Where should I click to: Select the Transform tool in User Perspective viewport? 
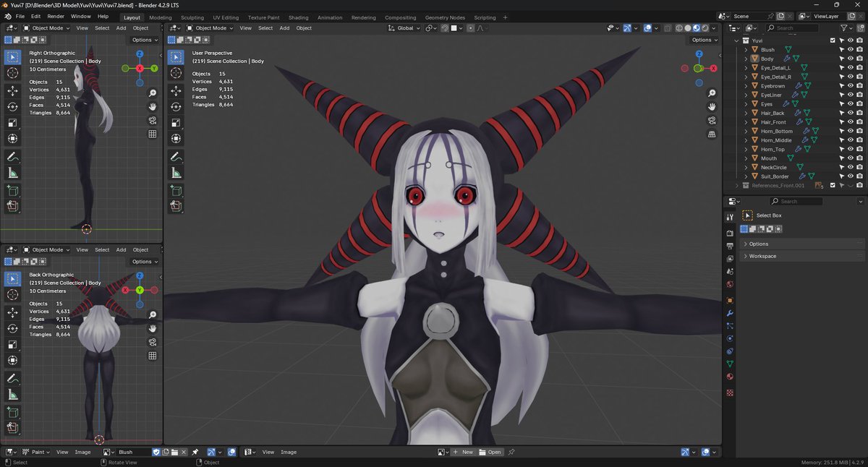click(176, 138)
